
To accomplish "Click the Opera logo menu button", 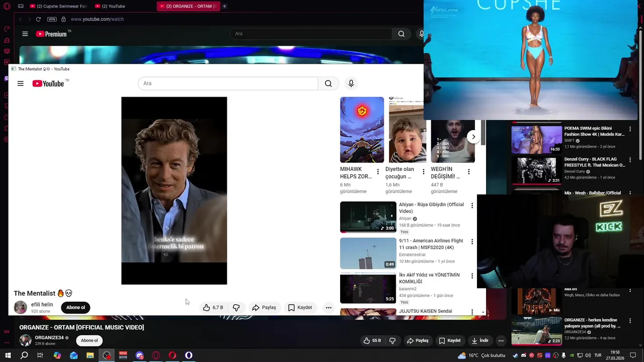I will (x=7, y=6).
